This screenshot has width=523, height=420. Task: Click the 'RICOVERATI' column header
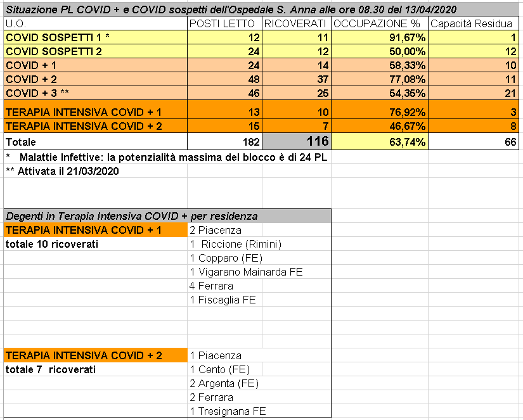(295, 23)
